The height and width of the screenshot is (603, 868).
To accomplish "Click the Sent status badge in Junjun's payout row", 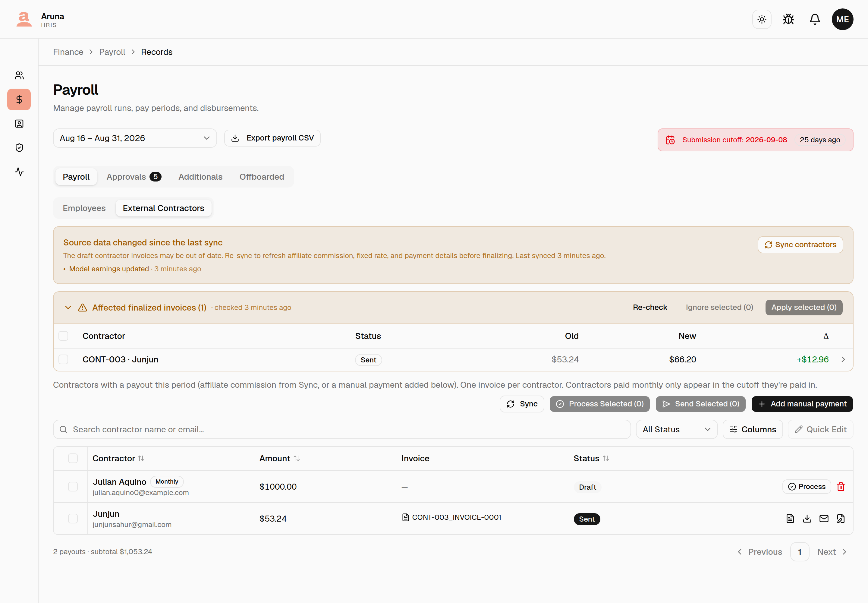I will 587,519.
